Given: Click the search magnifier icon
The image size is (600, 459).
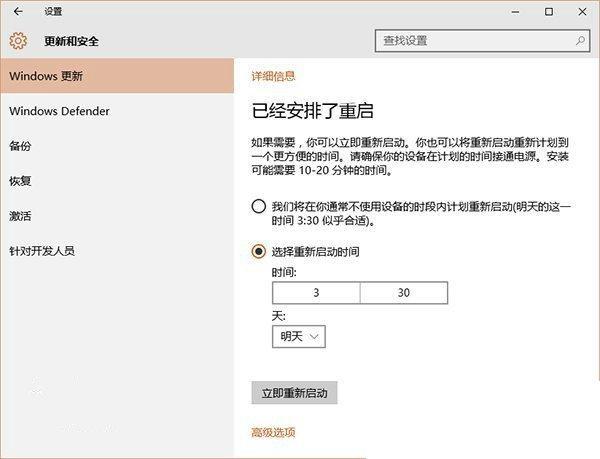Looking at the screenshot, I should [x=580, y=41].
